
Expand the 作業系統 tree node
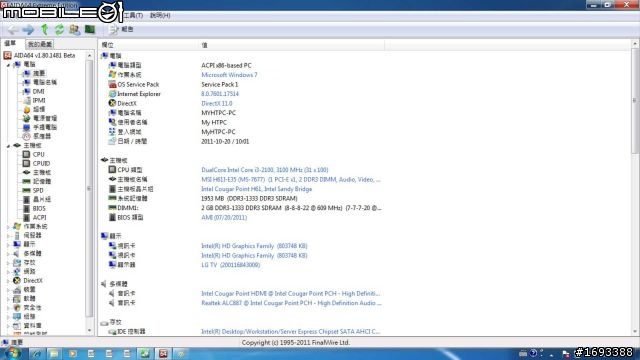8,227
